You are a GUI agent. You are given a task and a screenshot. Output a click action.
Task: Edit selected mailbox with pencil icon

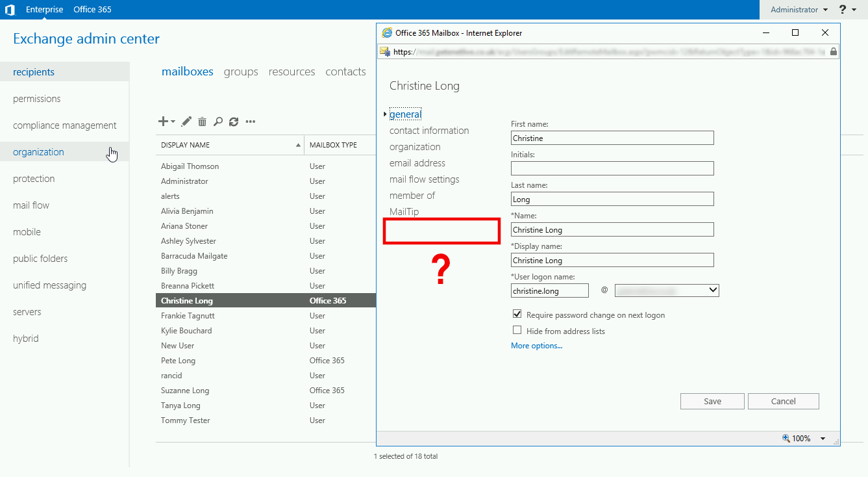[x=186, y=122]
